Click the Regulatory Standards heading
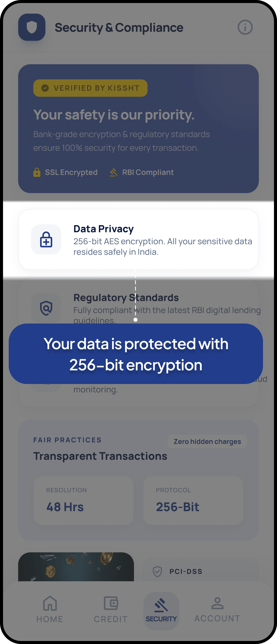Image resolution: width=277 pixels, height=644 pixels. coord(126,297)
